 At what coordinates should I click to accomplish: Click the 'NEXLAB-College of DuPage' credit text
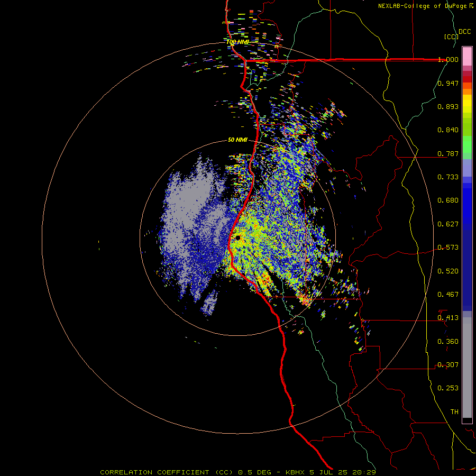(x=422, y=6)
